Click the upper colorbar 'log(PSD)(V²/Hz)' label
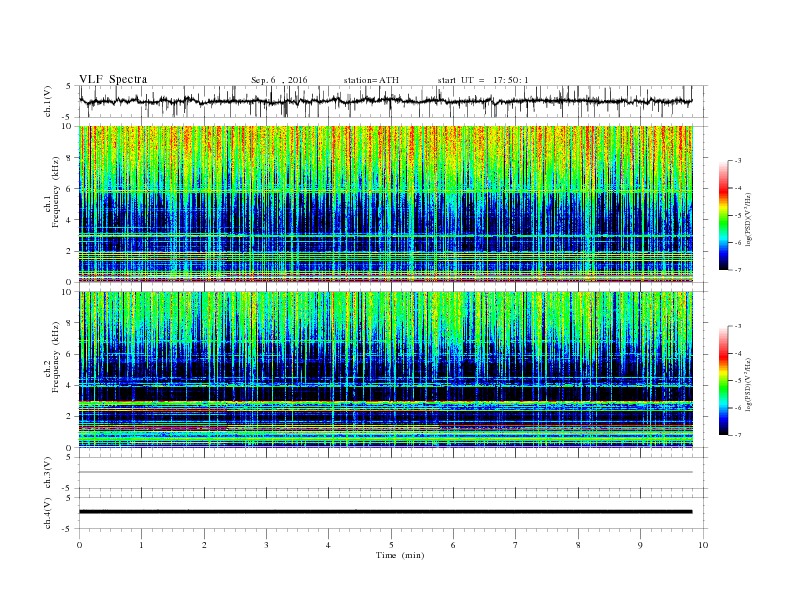Viewport: 792px width, 612px height. coord(748,219)
